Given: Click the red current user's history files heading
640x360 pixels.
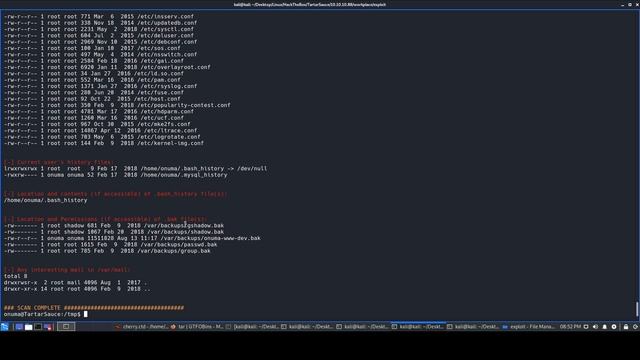Looking at the screenshot, I should (59, 162).
